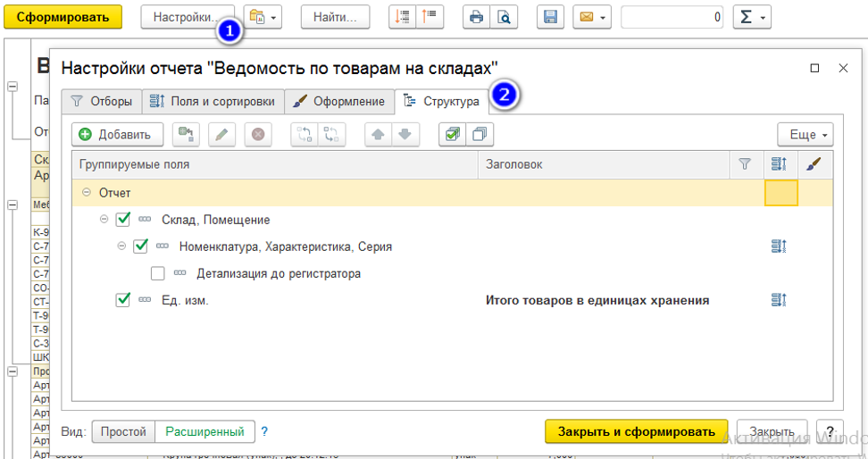Check all items icon
This screenshot has height=459, width=868.
click(452, 135)
